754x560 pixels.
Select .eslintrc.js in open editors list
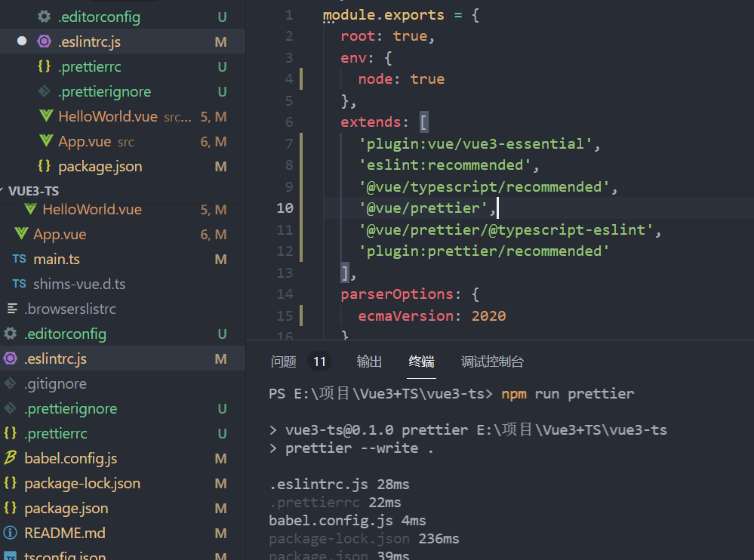pyautogui.click(x=122, y=42)
